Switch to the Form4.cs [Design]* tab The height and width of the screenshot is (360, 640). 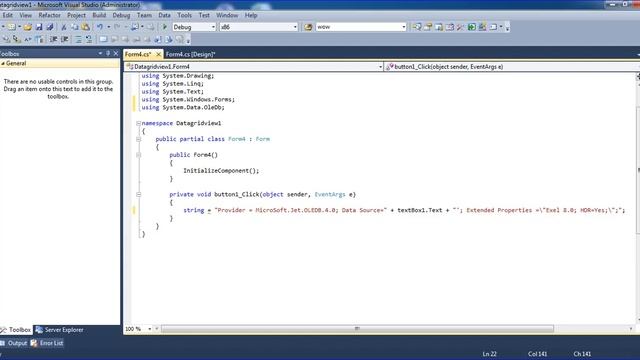[190, 54]
